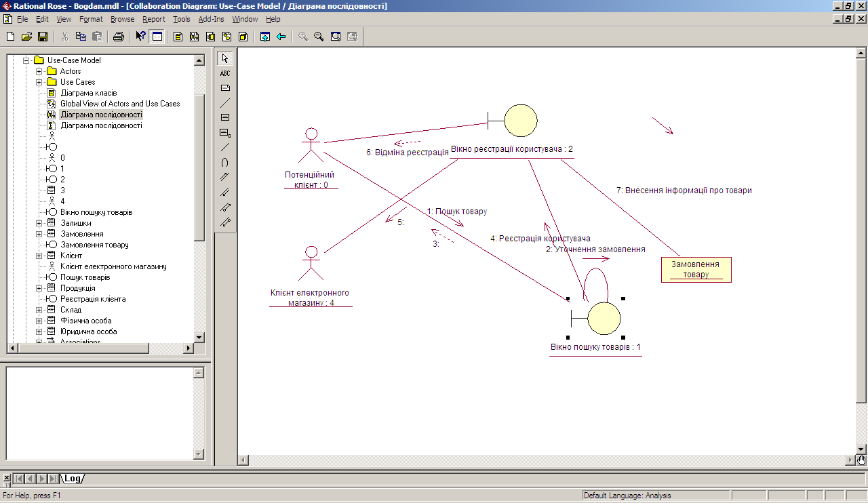The image size is (868, 503).
Task: Print the diagram using printer icon
Action: tap(119, 37)
